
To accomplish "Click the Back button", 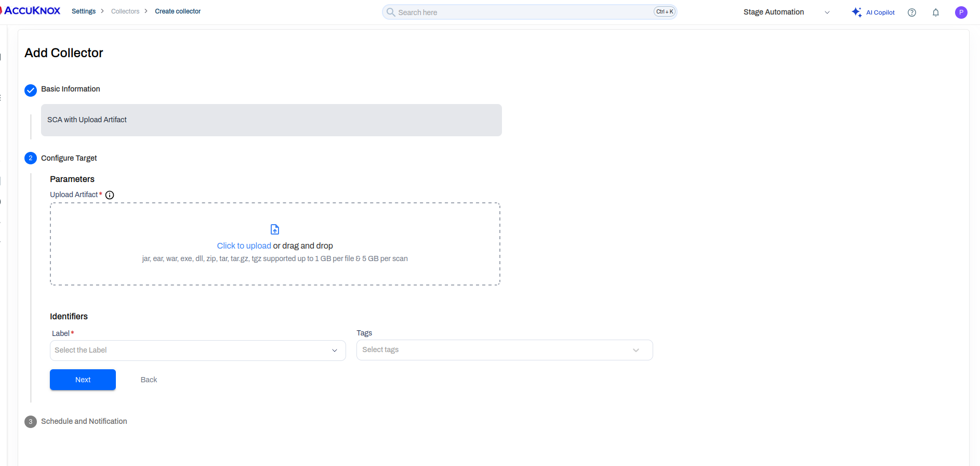I will point(149,380).
